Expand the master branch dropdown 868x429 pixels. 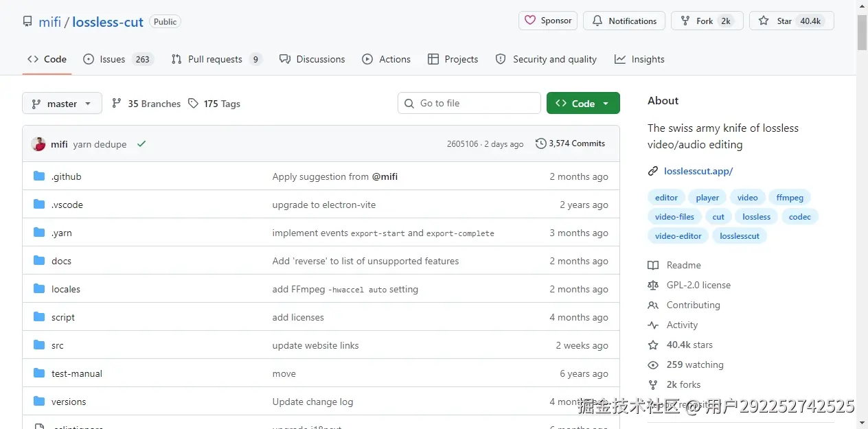coord(62,103)
